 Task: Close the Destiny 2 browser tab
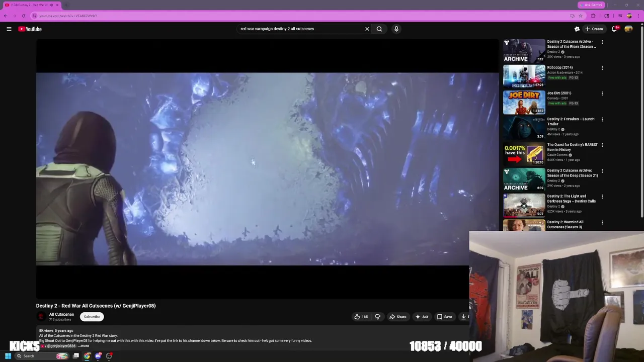click(57, 5)
